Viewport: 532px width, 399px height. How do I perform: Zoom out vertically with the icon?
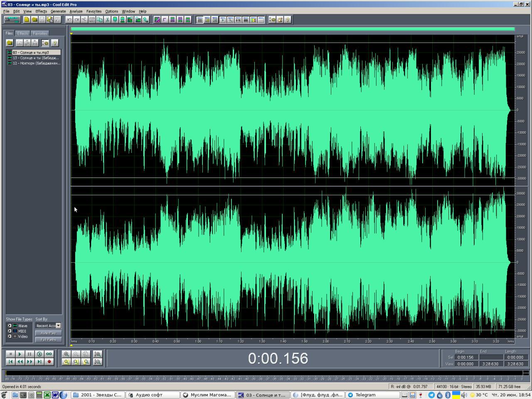click(x=98, y=362)
